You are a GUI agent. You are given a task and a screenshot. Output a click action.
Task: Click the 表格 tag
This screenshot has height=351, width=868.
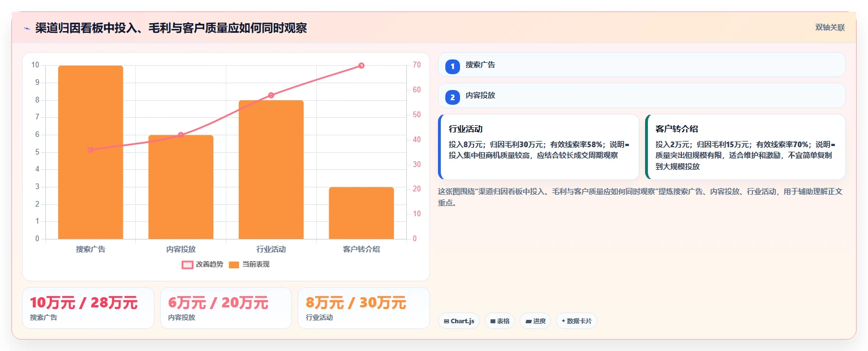click(500, 321)
